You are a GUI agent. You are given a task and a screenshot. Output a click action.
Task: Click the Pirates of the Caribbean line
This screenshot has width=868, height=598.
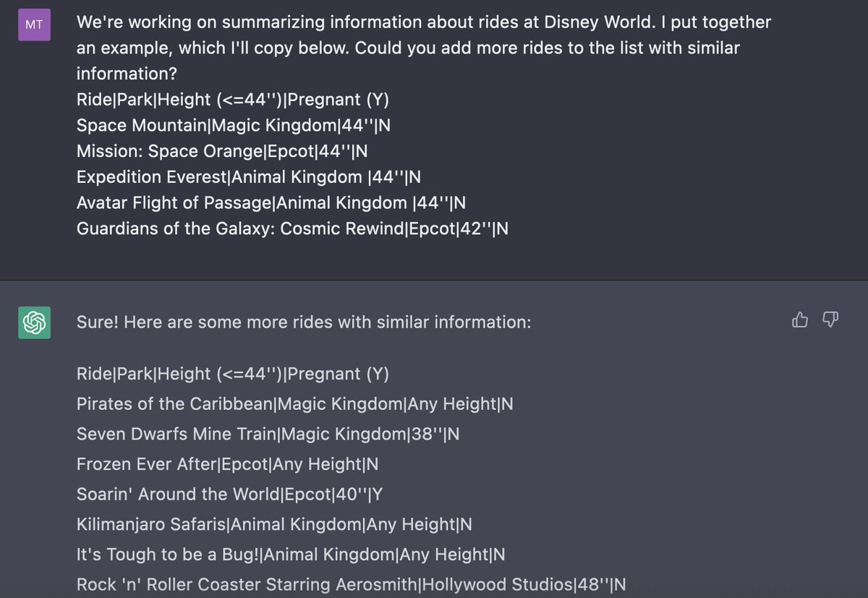click(x=295, y=404)
